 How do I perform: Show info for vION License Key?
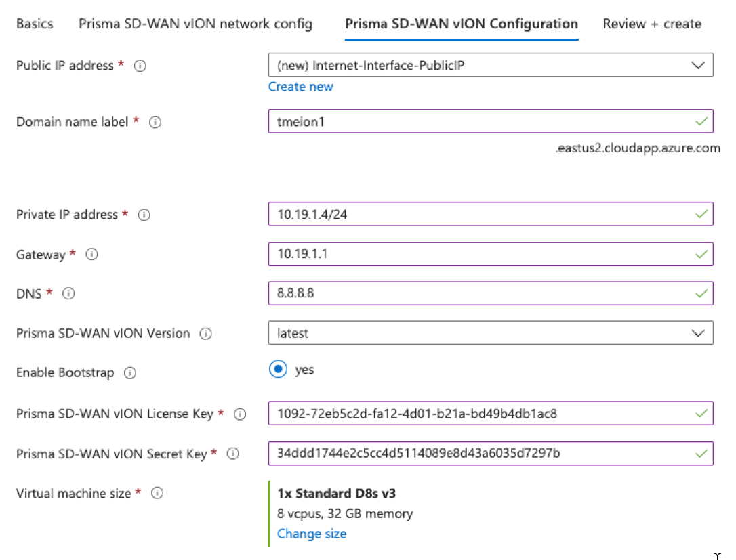click(x=240, y=414)
